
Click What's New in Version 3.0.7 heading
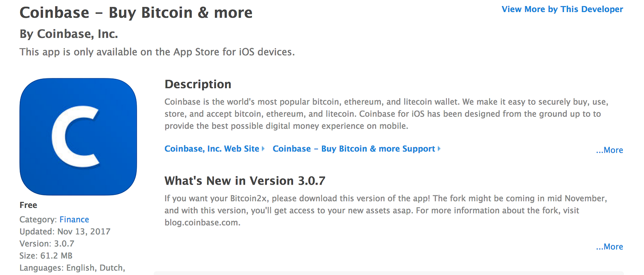(x=245, y=181)
